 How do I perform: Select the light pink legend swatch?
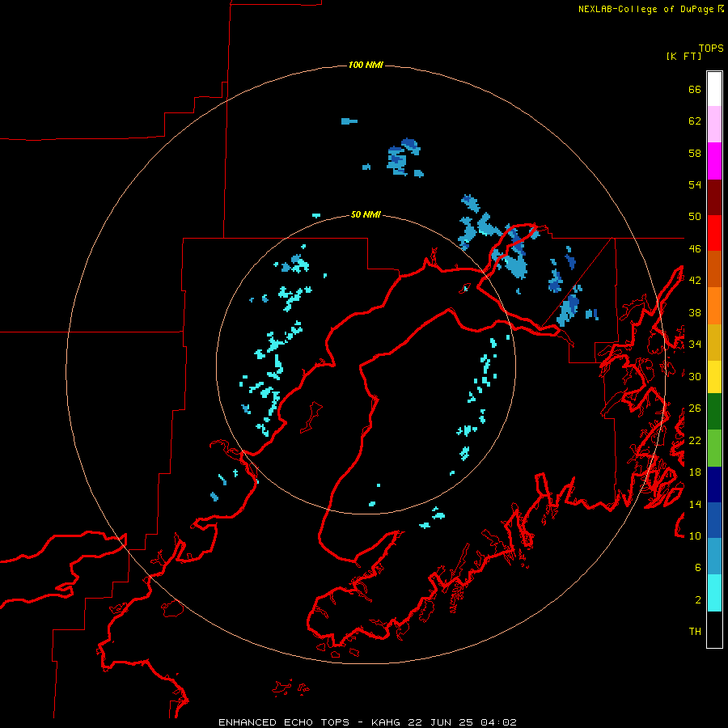point(714,124)
